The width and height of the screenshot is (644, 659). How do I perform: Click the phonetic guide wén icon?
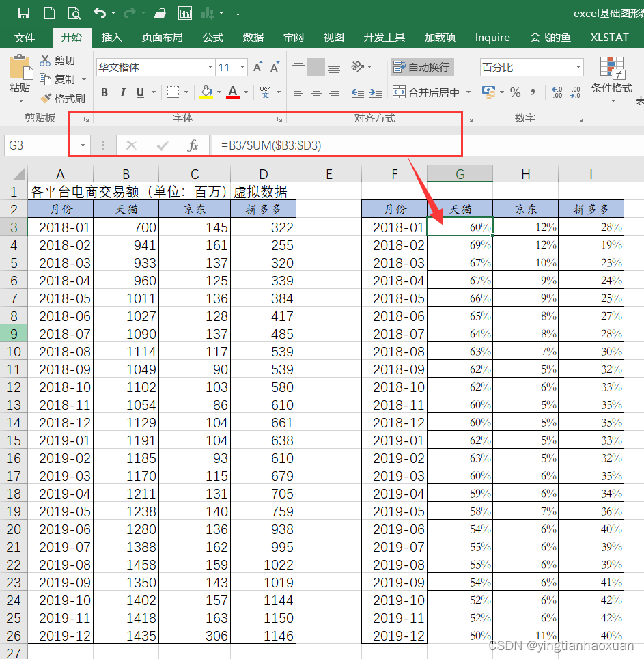click(265, 92)
